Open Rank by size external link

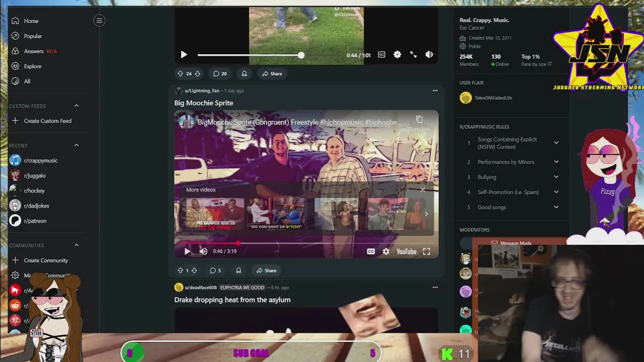pyautogui.click(x=536, y=64)
